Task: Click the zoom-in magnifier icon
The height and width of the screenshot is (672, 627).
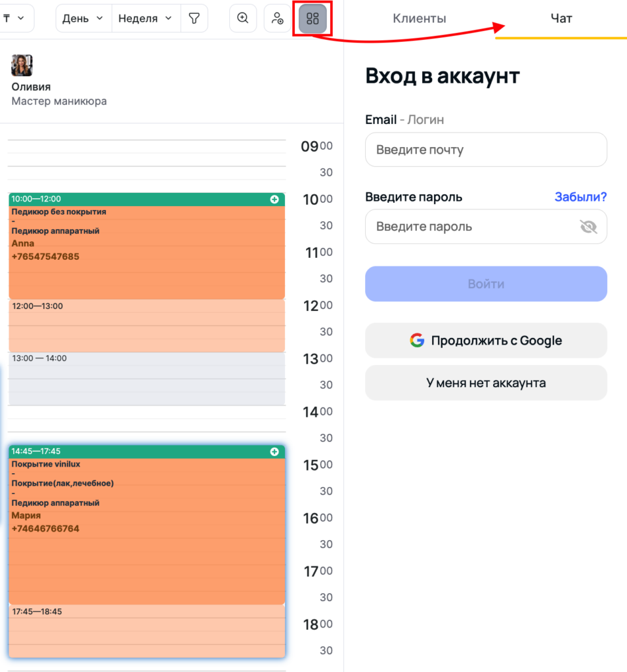Action: point(243,18)
